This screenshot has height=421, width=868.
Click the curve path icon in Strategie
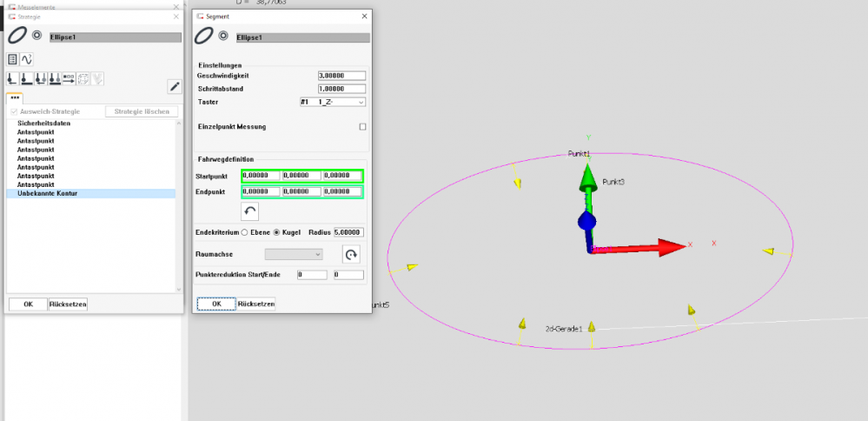click(x=26, y=59)
